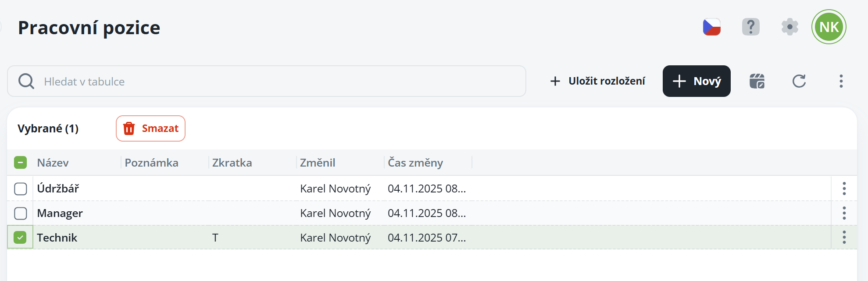Click the magnifier search icon

26,81
